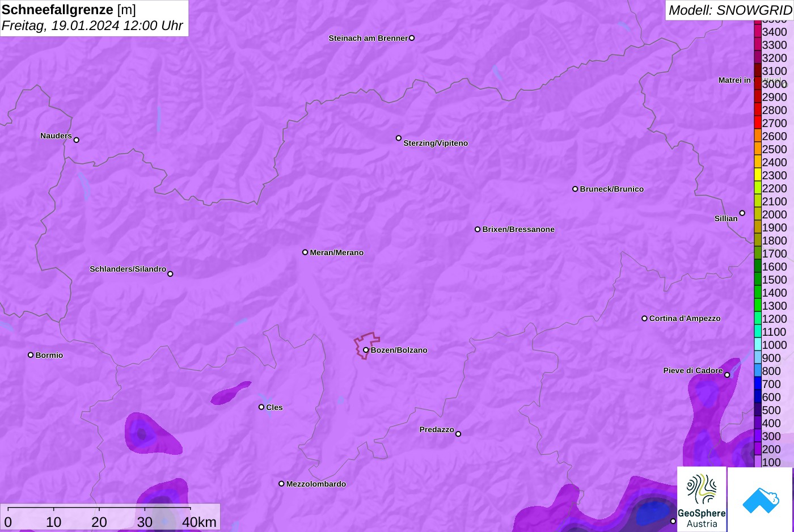Viewport: 794px width, 532px height.
Task: Pick the Brixen/Bressanone location marker
Action: [478, 229]
